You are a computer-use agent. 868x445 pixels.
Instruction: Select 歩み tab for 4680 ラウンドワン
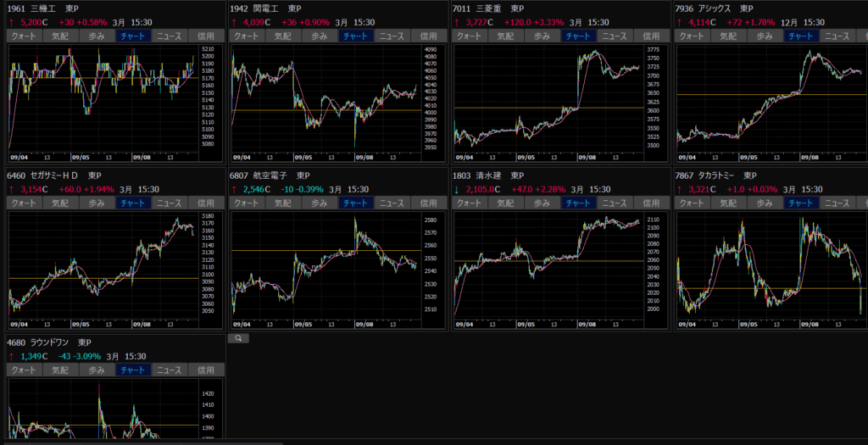[x=96, y=370]
